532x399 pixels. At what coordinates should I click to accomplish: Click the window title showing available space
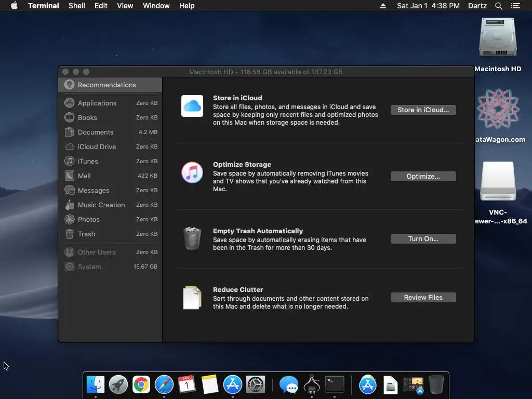coord(265,72)
